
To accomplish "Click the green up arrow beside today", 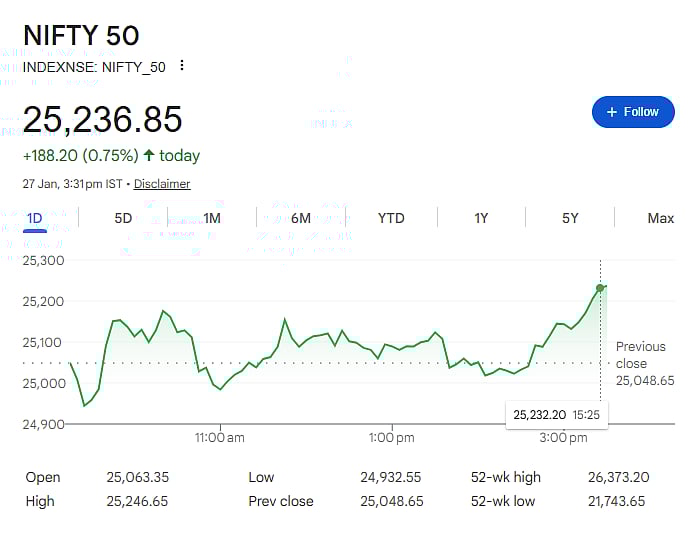I will pyautogui.click(x=149, y=155).
